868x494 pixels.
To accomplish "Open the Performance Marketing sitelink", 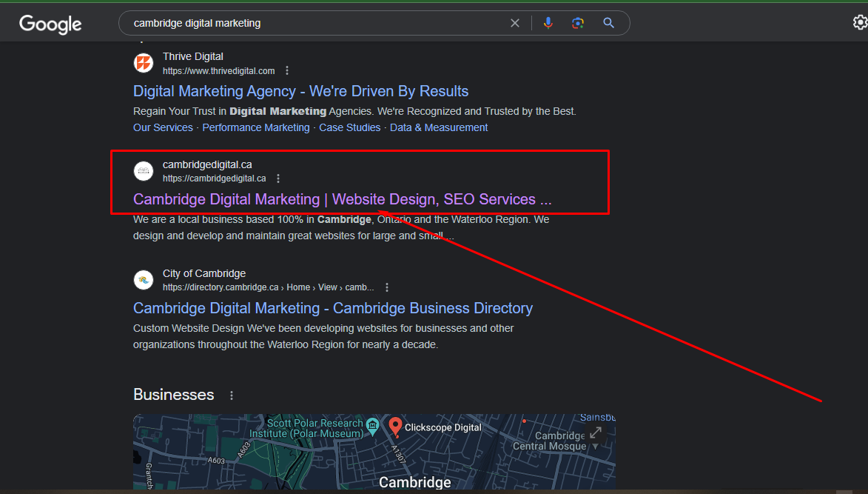I will [255, 127].
